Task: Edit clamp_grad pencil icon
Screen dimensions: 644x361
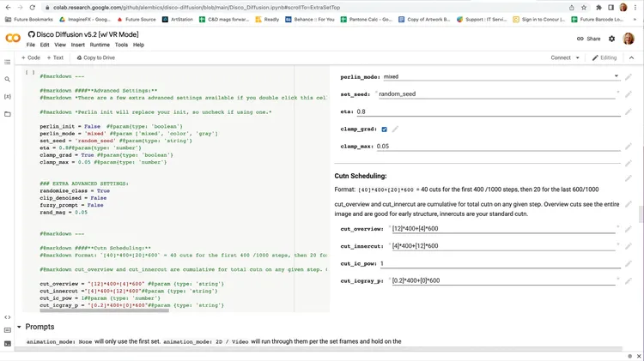Action: 395,129
